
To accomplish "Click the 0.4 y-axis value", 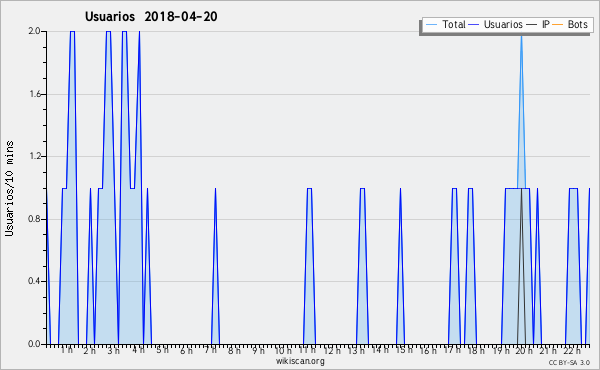I will coord(34,281).
